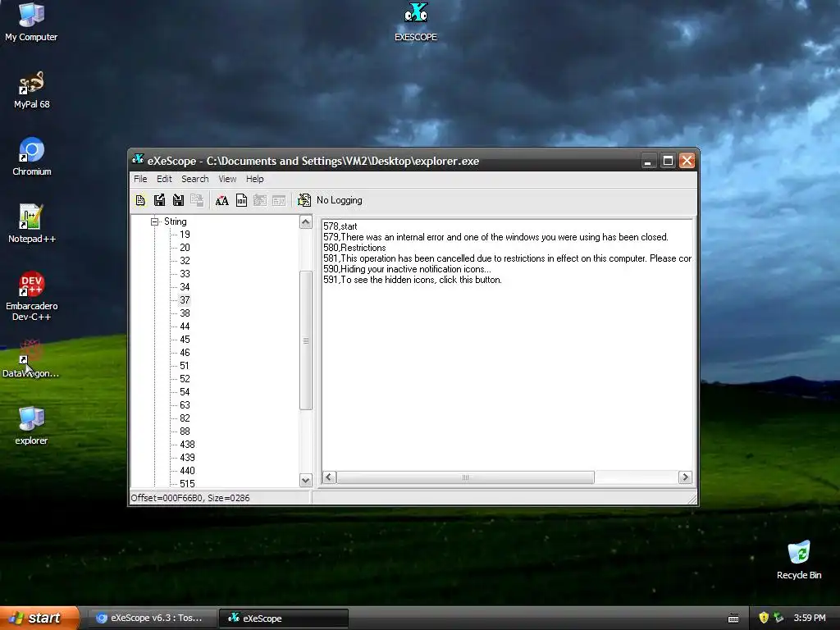The width and height of the screenshot is (840, 630).
Task: Toggle the No Logging toolbar button
Action: click(x=330, y=200)
